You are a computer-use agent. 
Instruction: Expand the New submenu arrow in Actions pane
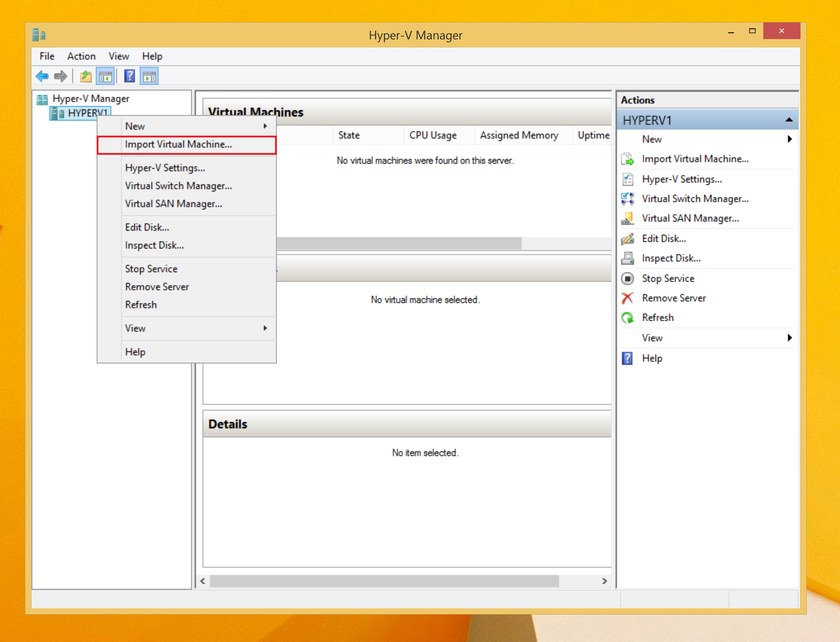pos(790,139)
